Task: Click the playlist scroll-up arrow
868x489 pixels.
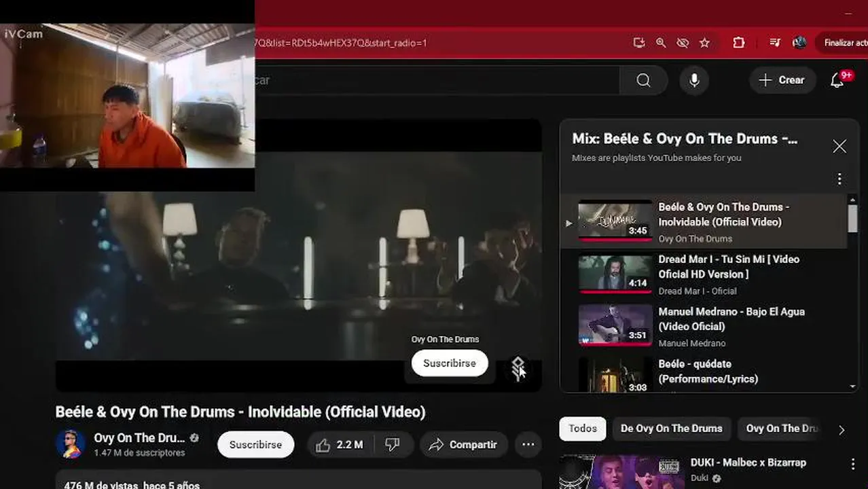Action: [852, 200]
